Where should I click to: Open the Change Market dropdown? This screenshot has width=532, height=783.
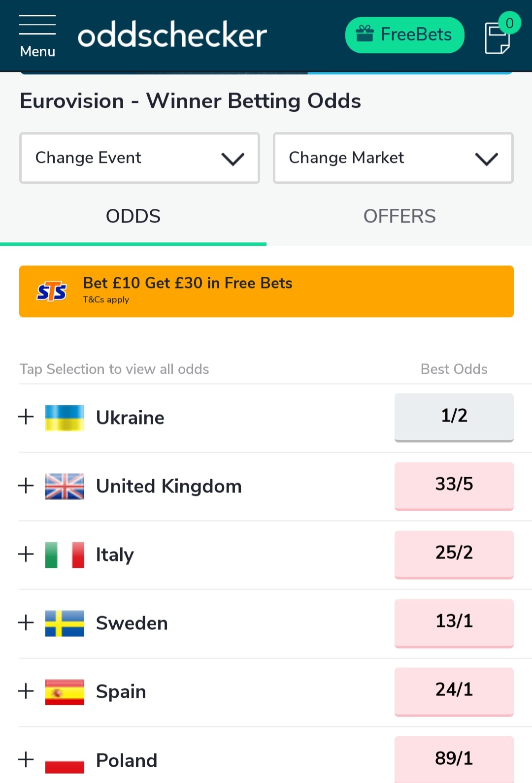[393, 158]
